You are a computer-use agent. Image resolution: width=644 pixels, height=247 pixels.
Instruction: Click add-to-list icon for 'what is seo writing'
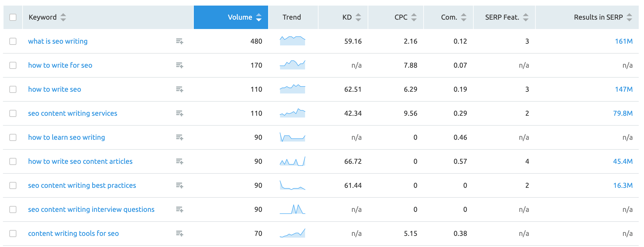click(179, 41)
